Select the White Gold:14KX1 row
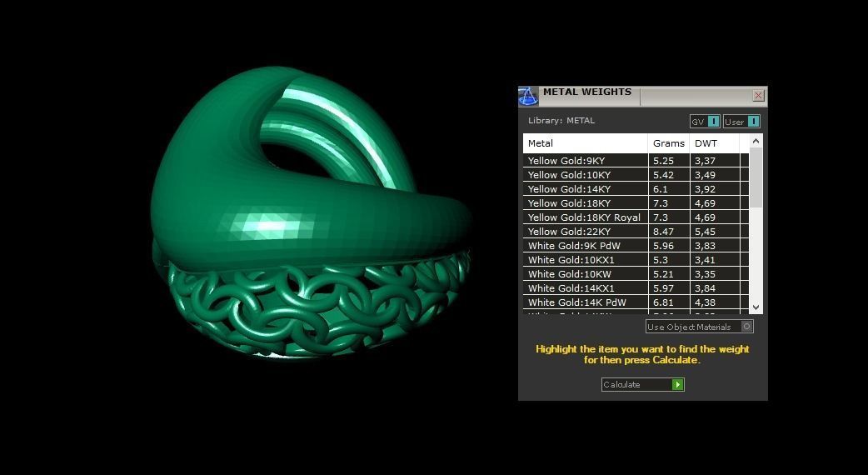This screenshot has width=868, height=475. coord(636,287)
